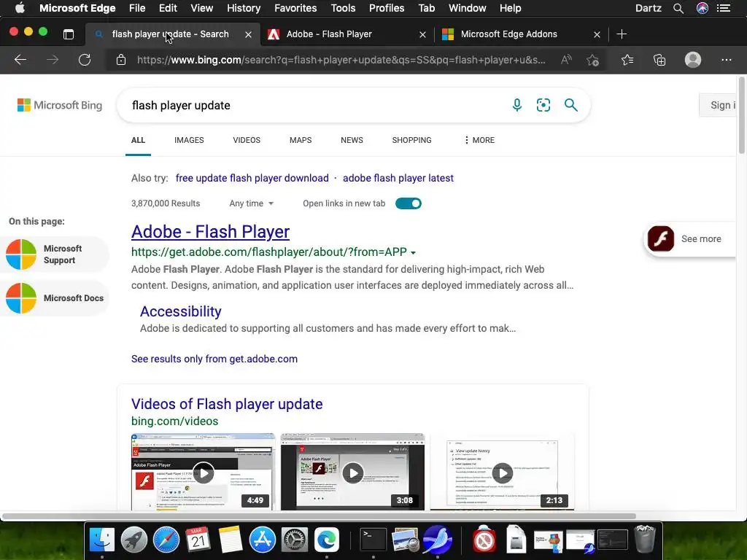Open the App Store in Dock
Viewport: 747px width, 560px height.
[263, 540]
